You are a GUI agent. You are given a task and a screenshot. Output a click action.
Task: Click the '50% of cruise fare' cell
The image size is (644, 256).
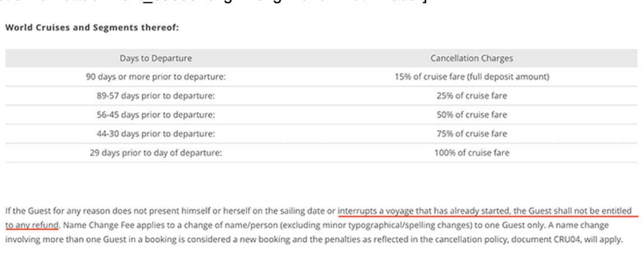click(x=471, y=114)
